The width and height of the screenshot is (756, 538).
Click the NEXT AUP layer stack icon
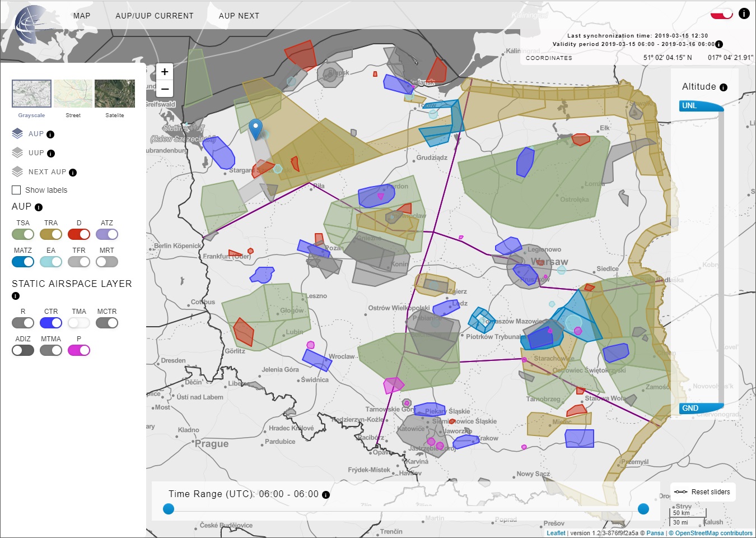[x=17, y=171]
